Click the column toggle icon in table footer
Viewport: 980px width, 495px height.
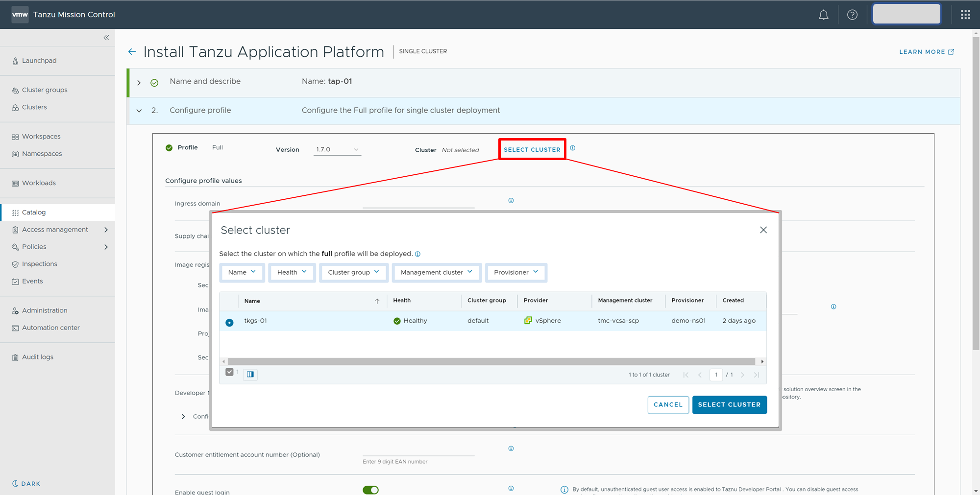(250, 375)
